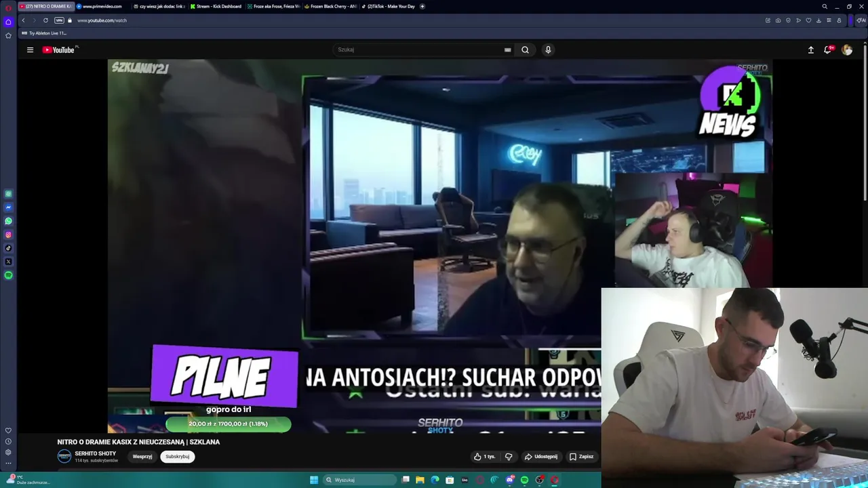This screenshot has width=868, height=488.
Task: Open the pinboard edit icon in address bar
Action: pos(768,20)
